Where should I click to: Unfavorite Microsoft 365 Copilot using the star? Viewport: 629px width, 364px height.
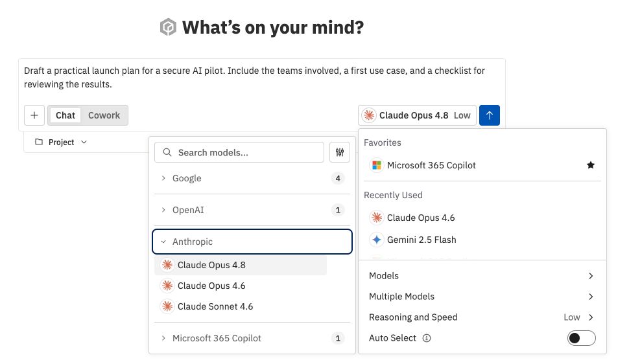(x=591, y=165)
